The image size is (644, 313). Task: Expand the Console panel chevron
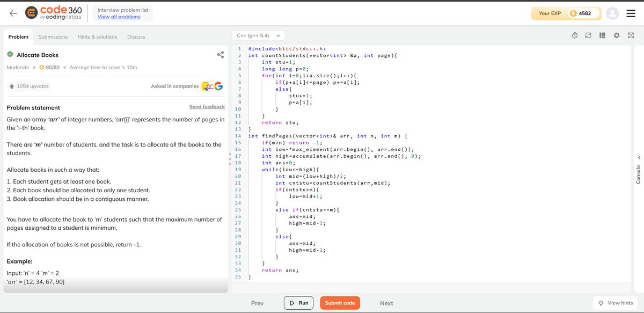point(639,157)
